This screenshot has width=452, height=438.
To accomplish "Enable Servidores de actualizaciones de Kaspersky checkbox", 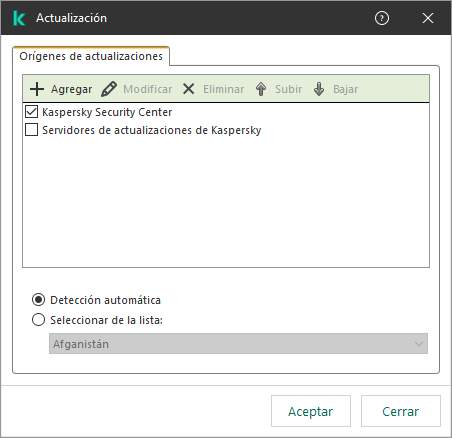I will [32, 130].
